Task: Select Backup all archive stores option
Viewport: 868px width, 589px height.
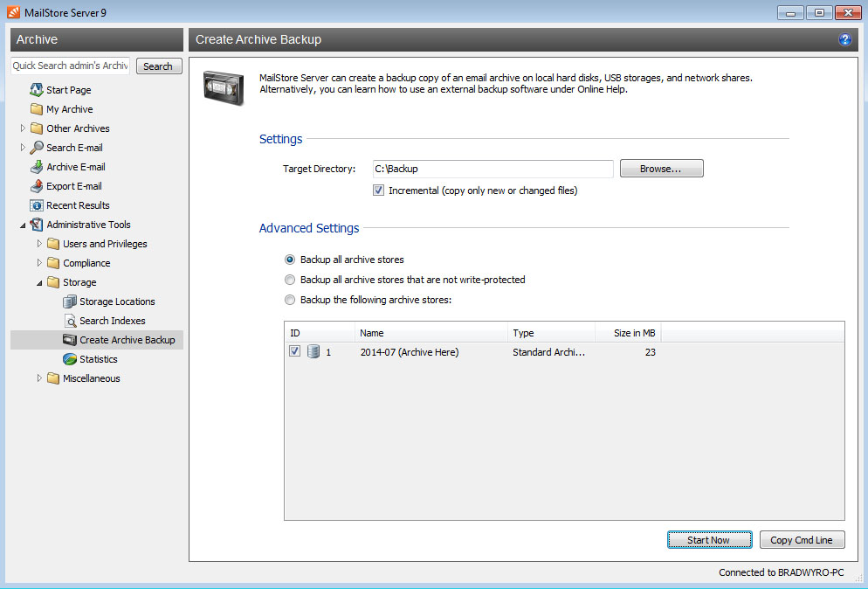Action: (291, 260)
